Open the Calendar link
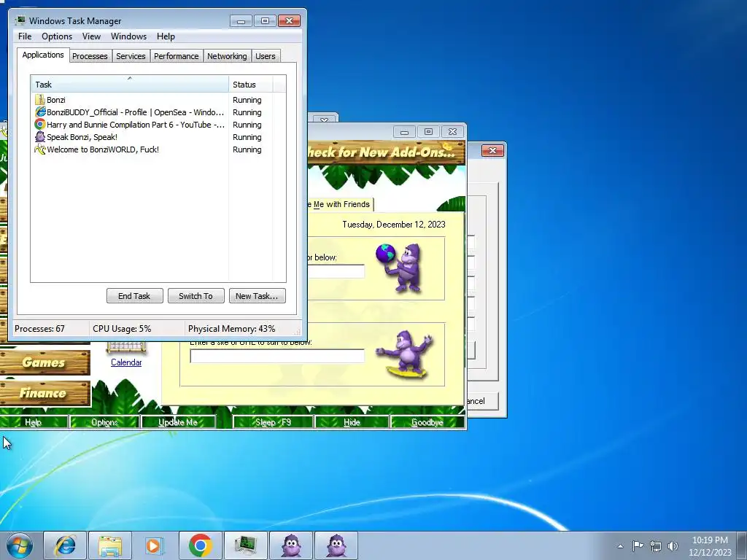 click(x=126, y=362)
